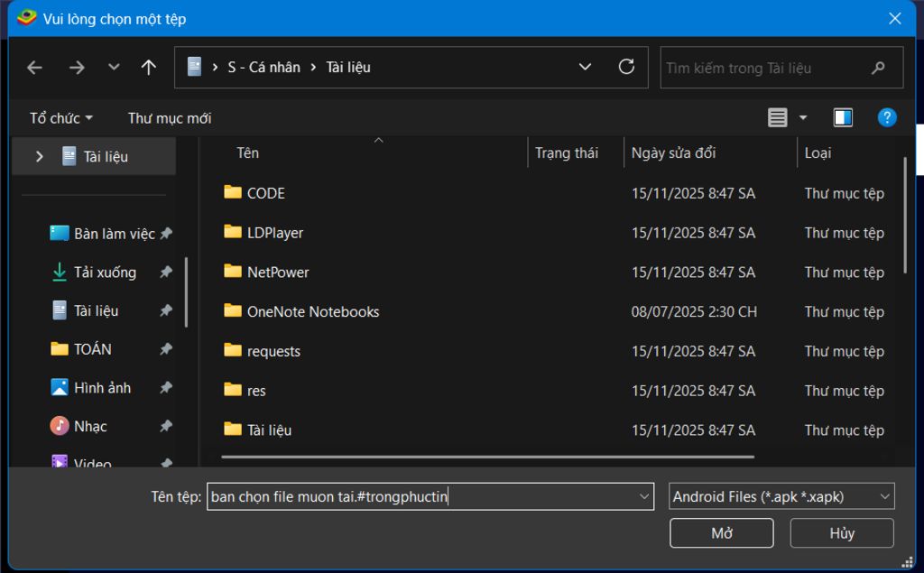Select the 'CODE' folder
Viewport: 924px width, 573px height.
[266, 193]
